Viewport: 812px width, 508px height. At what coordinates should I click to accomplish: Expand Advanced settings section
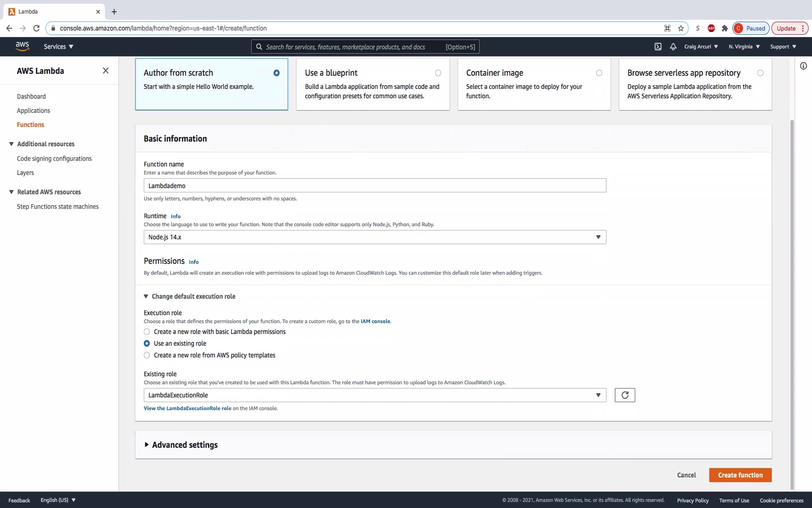181,445
